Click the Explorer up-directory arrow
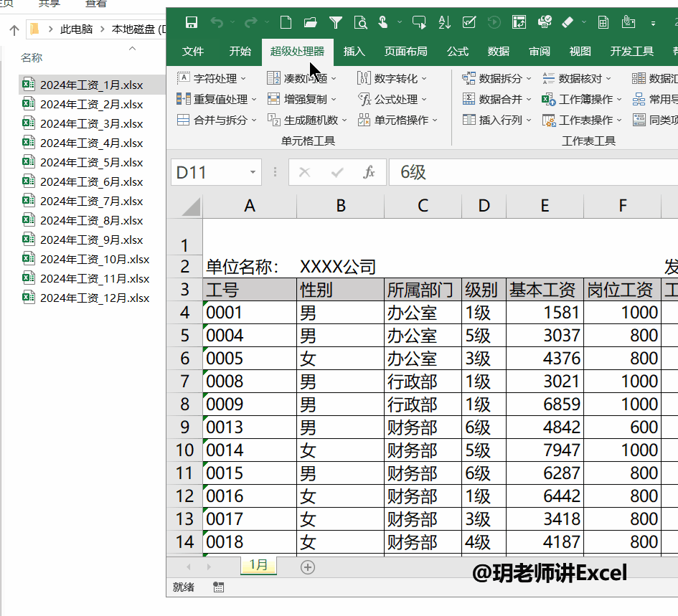The height and width of the screenshot is (616, 678). [14, 30]
